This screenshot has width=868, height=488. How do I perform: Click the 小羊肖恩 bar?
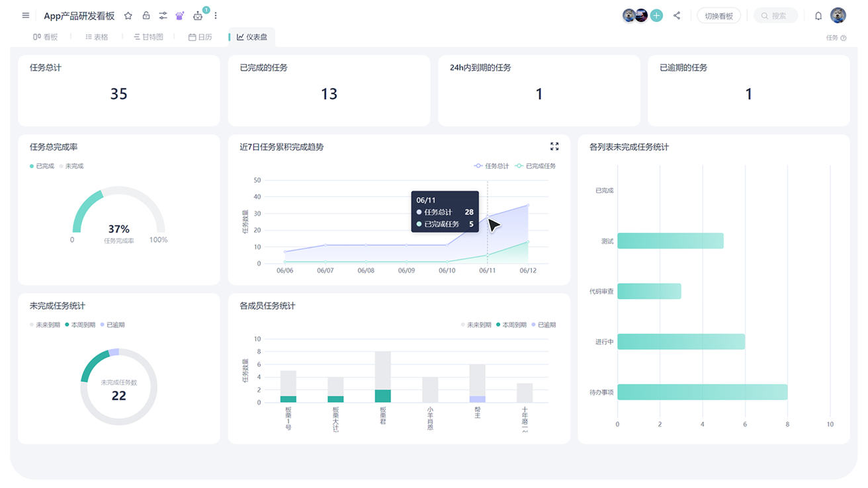point(430,389)
